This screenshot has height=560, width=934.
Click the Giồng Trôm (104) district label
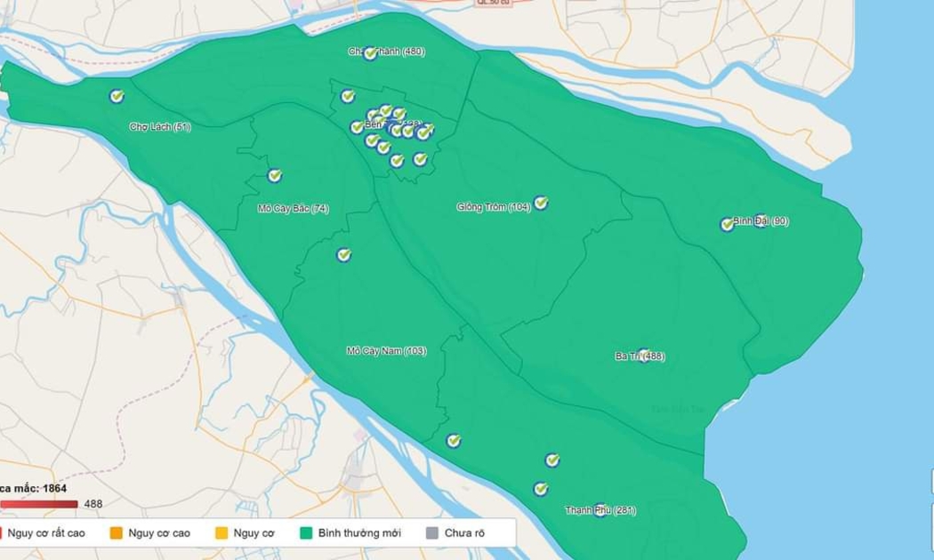(x=494, y=207)
